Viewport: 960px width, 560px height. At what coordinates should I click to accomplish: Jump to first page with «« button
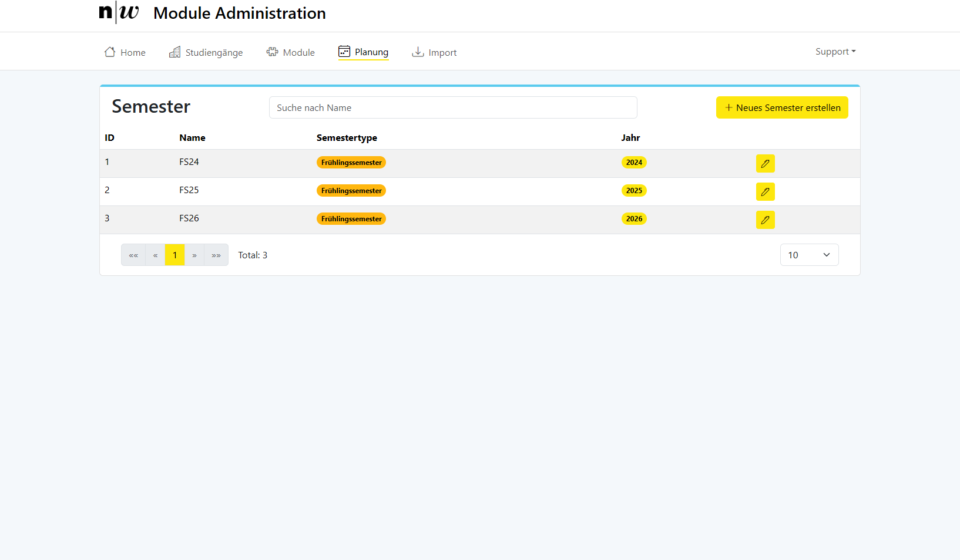click(133, 255)
